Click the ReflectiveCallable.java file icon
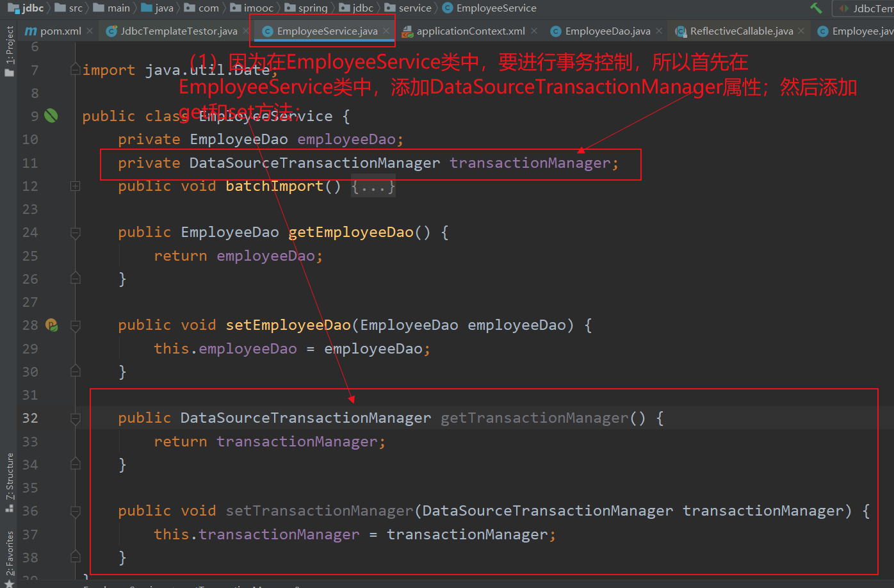Viewport: 894px width, 588px height. click(x=681, y=30)
